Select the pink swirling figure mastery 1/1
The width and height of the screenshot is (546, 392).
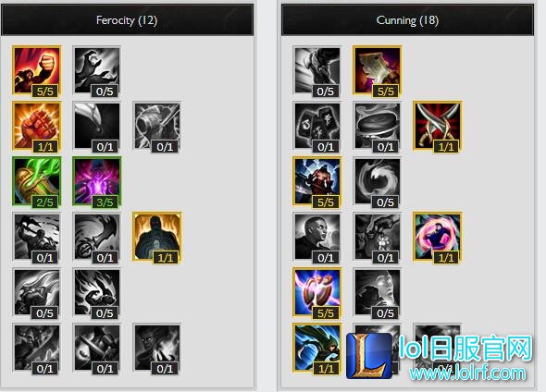[438, 238]
